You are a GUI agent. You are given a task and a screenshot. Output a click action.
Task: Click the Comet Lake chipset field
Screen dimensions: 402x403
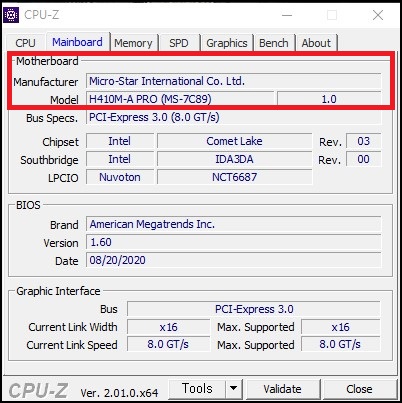(x=234, y=141)
